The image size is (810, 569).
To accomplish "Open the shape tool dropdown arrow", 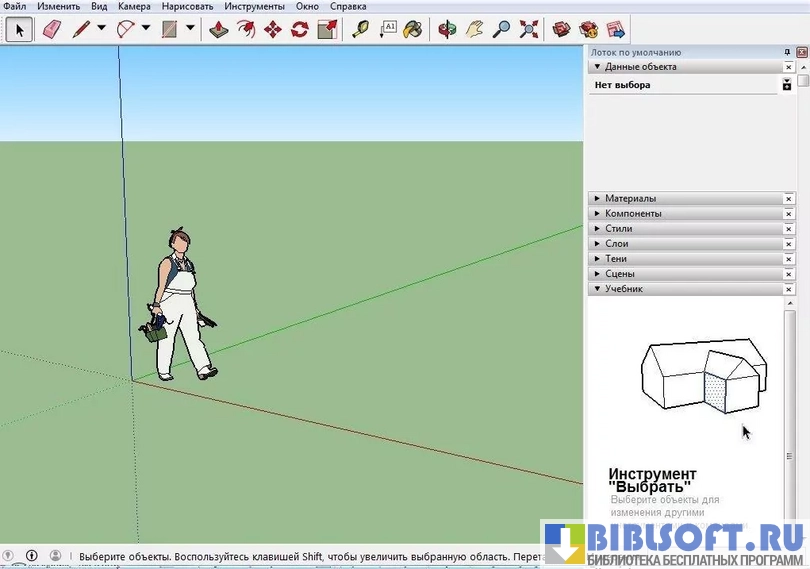I will click(x=190, y=29).
